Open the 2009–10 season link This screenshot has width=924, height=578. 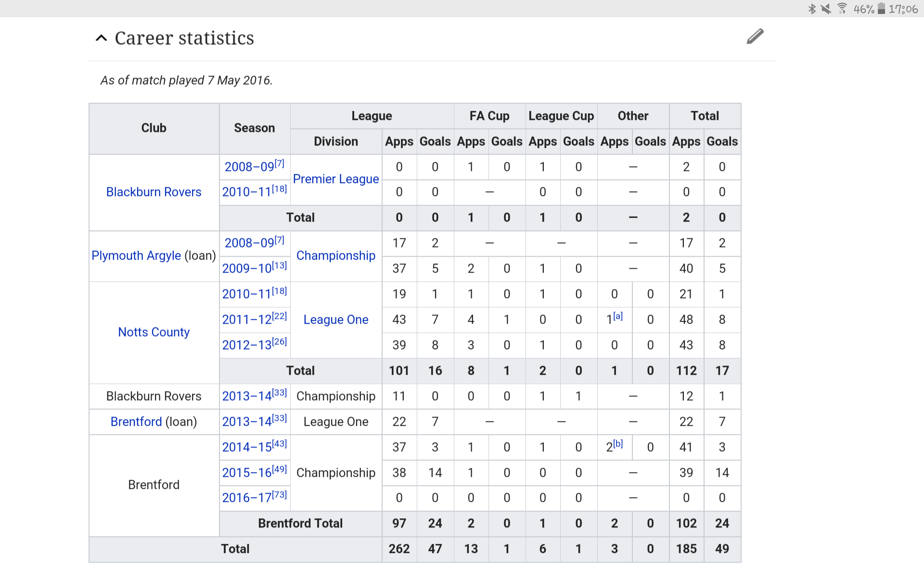click(247, 268)
